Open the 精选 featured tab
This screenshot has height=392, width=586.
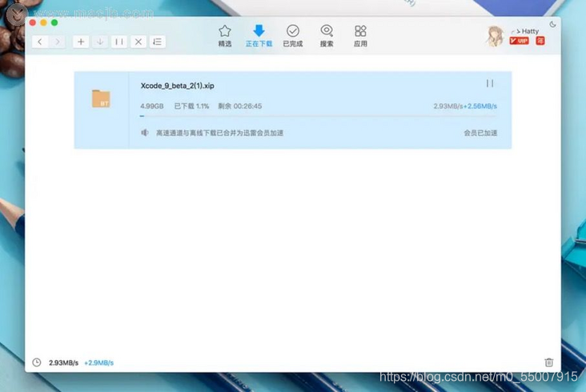[225, 36]
